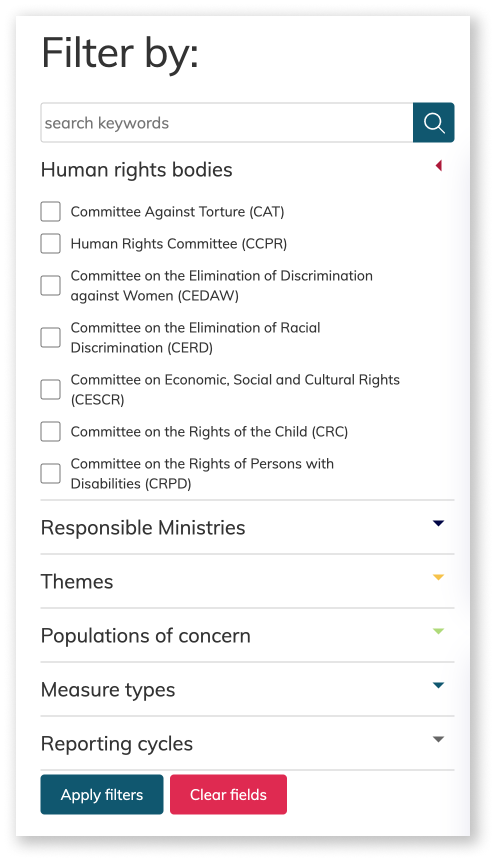
Task: Tick Rights of the Child (CRC) checkbox
Action: (51, 432)
